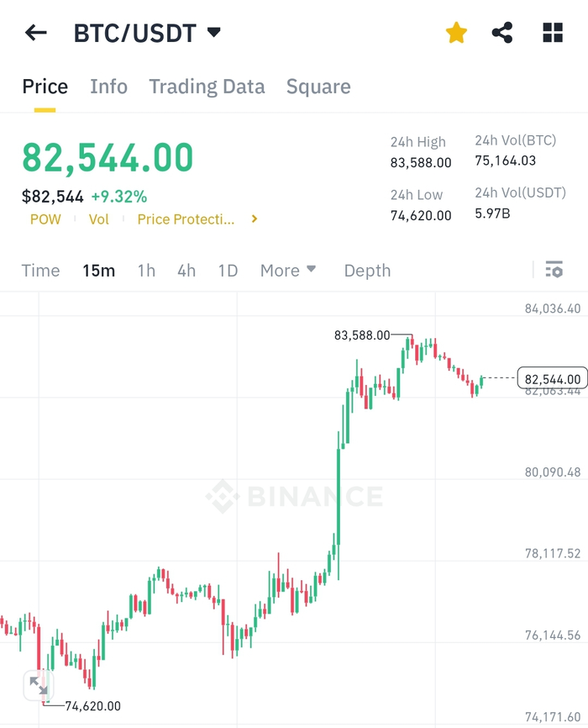Screen dimensions: 588x728
Task: Expand the tags row chevron arrow
Action: click(255, 219)
